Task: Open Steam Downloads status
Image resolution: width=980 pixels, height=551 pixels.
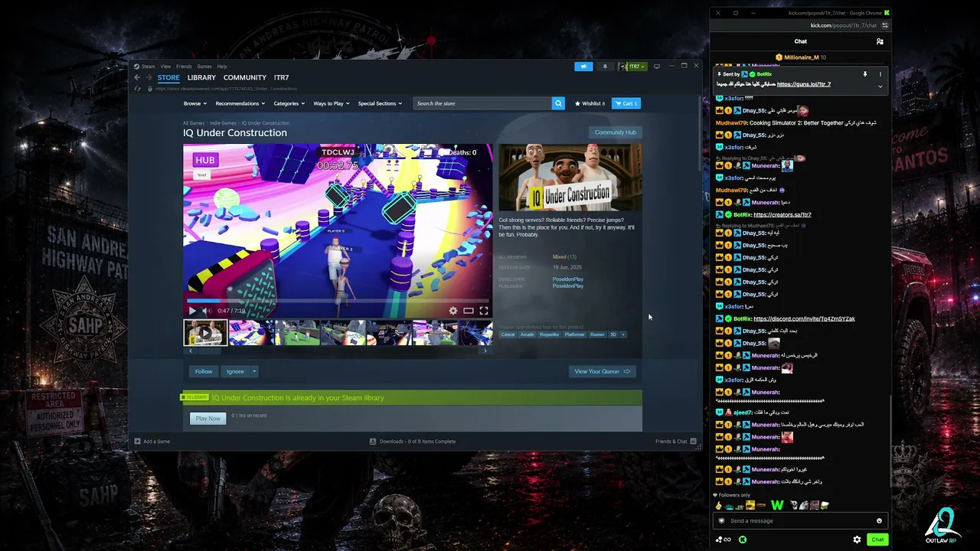Action: [x=413, y=442]
